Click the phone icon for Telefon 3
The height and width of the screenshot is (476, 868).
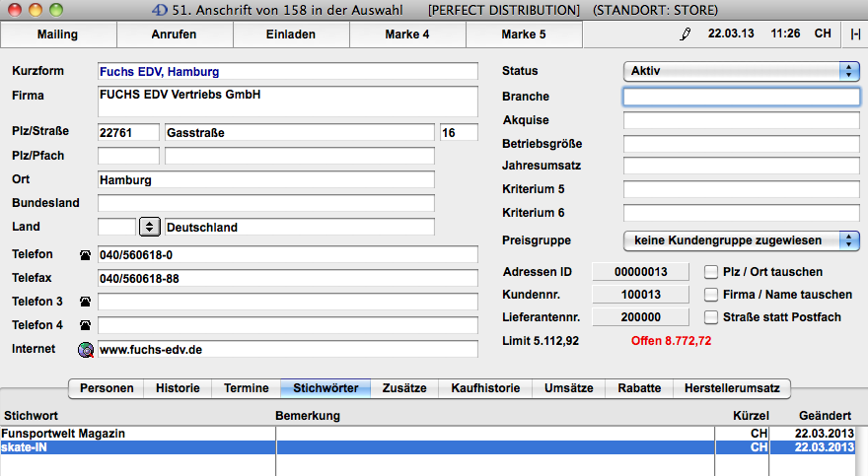(85, 302)
